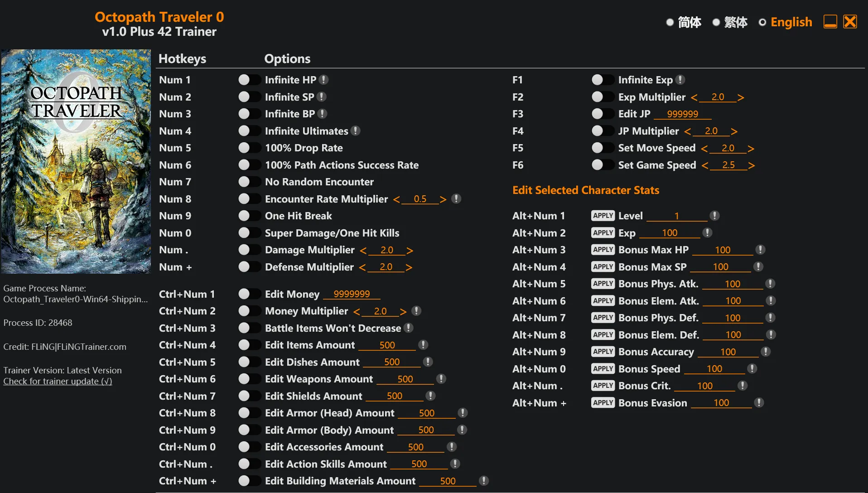Click the Edit Money value field
The width and height of the screenshot is (868, 493).
352,294
